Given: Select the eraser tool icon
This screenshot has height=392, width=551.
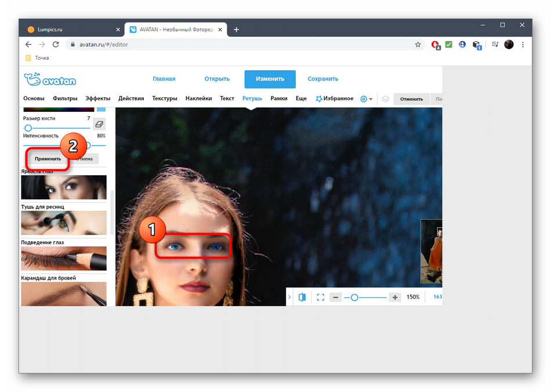Looking at the screenshot, I should point(99,124).
